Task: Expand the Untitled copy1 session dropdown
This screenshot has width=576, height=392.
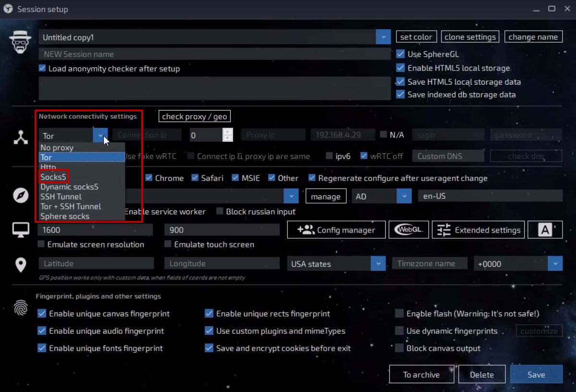Action: pos(383,37)
